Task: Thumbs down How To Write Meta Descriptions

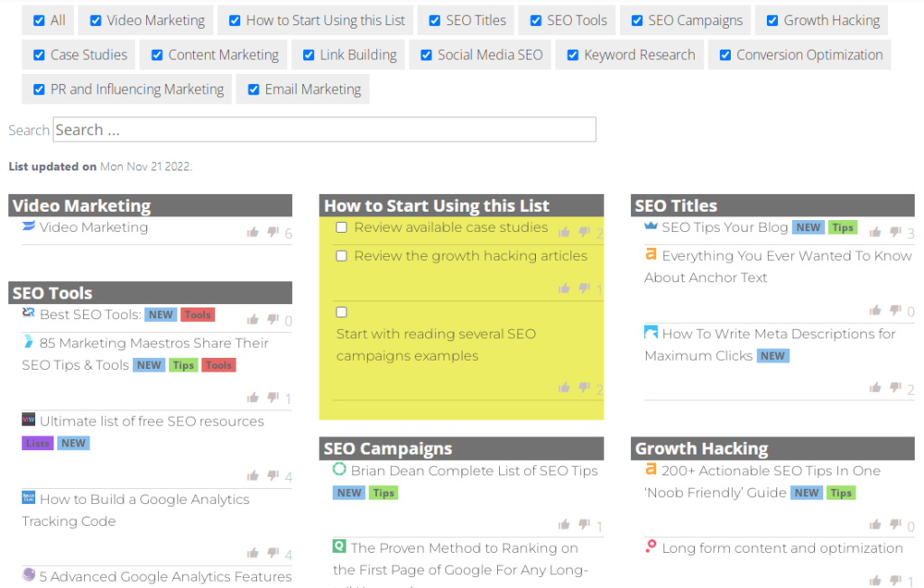Action: (x=895, y=388)
